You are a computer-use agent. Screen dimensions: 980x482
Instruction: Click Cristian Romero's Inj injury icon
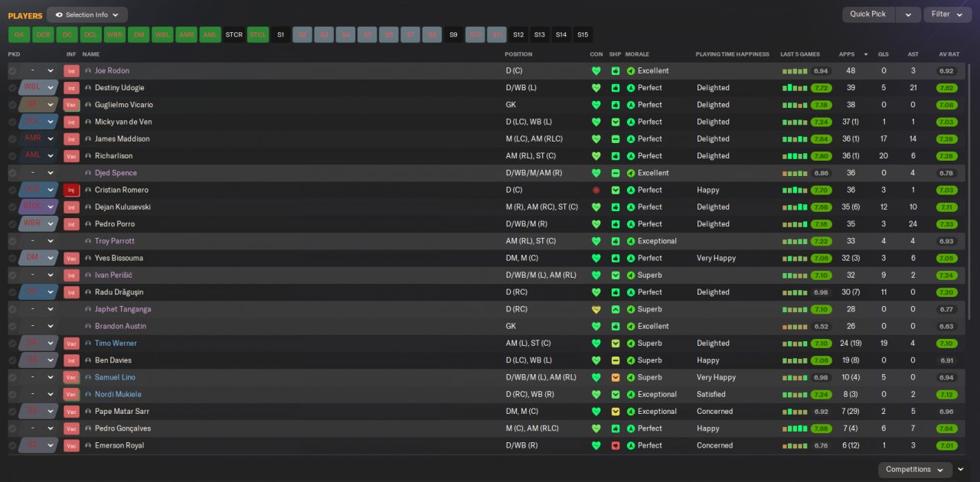pos(72,190)
